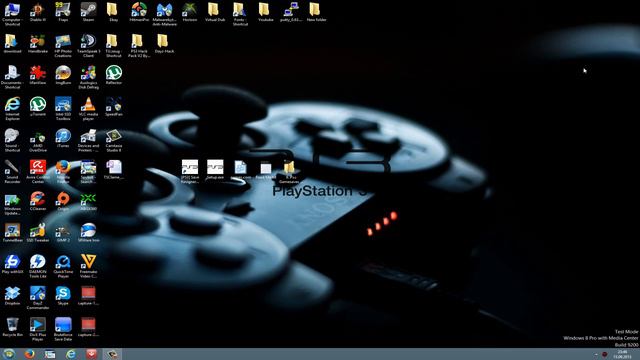The width and height of the screenshot is (640, 360).
Task: Launch Skype from the desktop
Action: [x=63, y=296]
